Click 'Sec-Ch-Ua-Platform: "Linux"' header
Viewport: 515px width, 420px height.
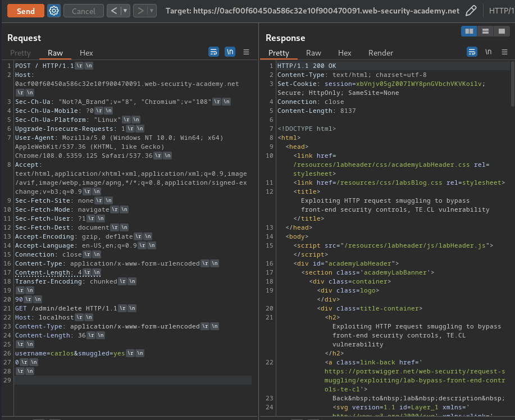click(68, 120)
